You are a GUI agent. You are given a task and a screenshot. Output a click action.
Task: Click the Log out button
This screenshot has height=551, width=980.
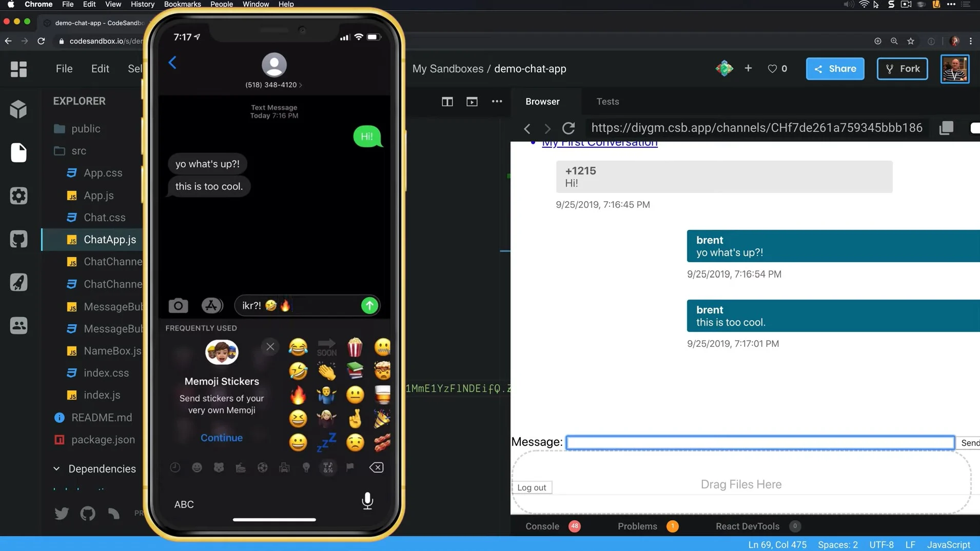click(532, 487)
